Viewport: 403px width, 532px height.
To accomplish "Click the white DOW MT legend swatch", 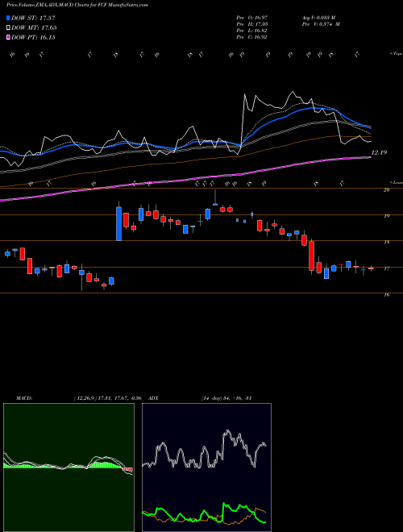I will point(9,28).
